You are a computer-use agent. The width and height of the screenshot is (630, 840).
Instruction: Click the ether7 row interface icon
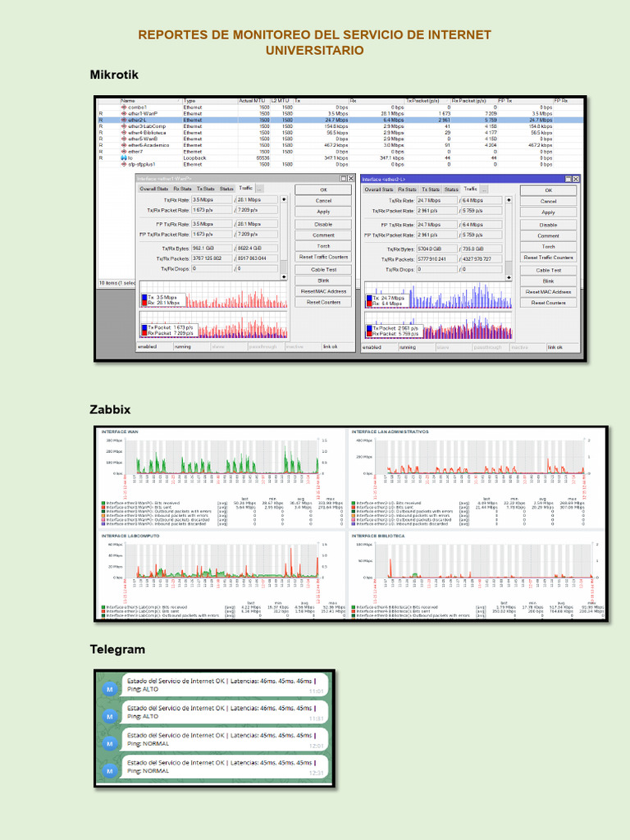pos(124,152)
